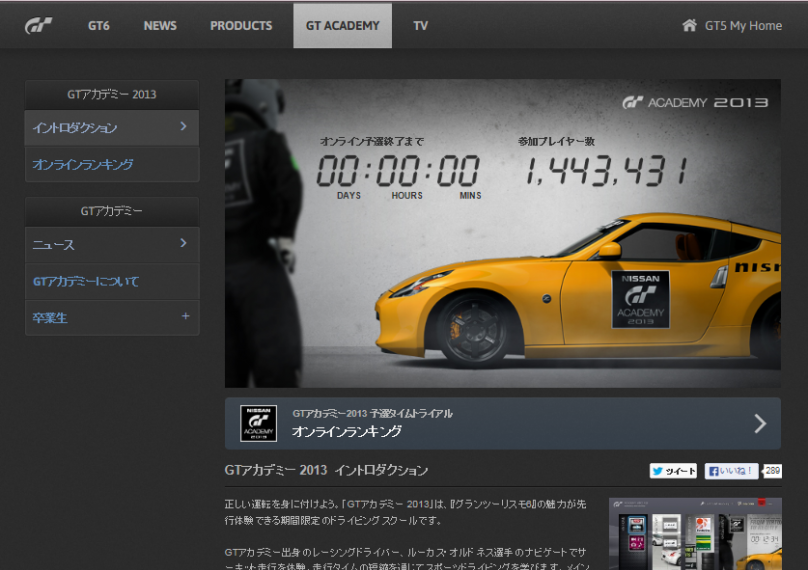Open the NEWS menu item
Screen dimensions: 808x570
160,26
